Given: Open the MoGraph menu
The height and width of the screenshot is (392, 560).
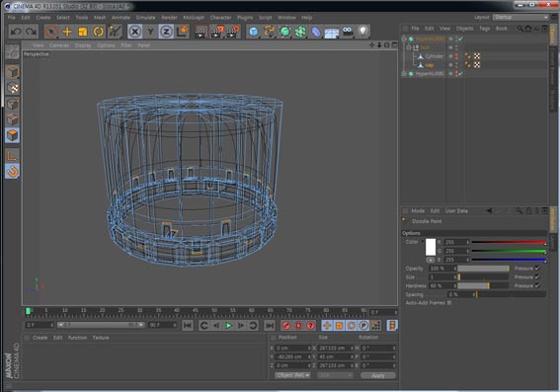Looking at the screenshot, I should click(x=194, y=18).
